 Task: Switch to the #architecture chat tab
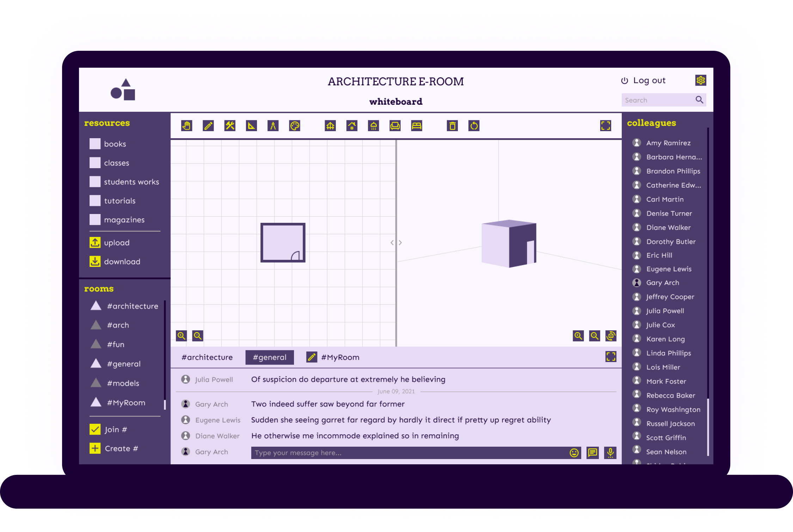[207, 357]
